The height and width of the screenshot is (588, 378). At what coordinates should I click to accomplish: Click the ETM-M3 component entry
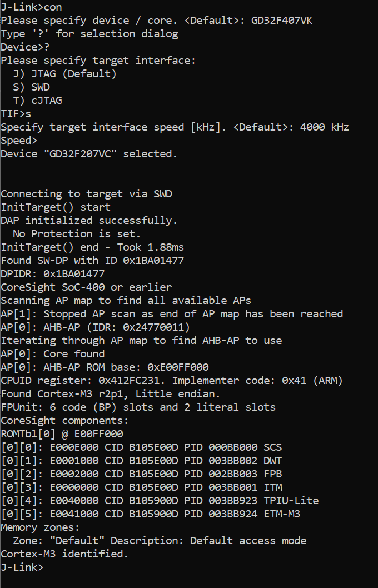(282, 514)
